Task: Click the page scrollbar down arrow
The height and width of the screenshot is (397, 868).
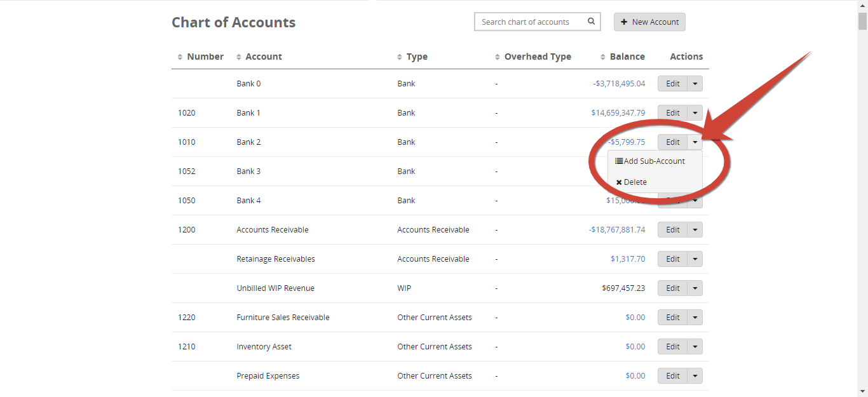Action: (862, 391)
